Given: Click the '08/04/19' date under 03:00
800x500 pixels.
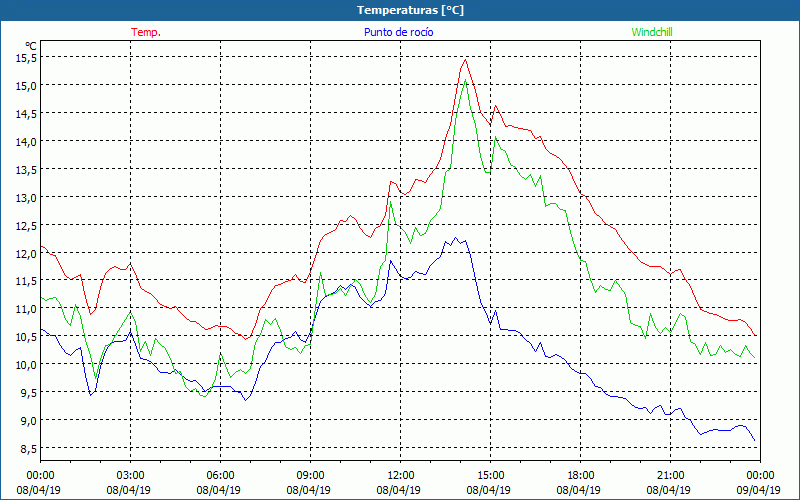Looking at the screenshot, I should pos(129,490).
